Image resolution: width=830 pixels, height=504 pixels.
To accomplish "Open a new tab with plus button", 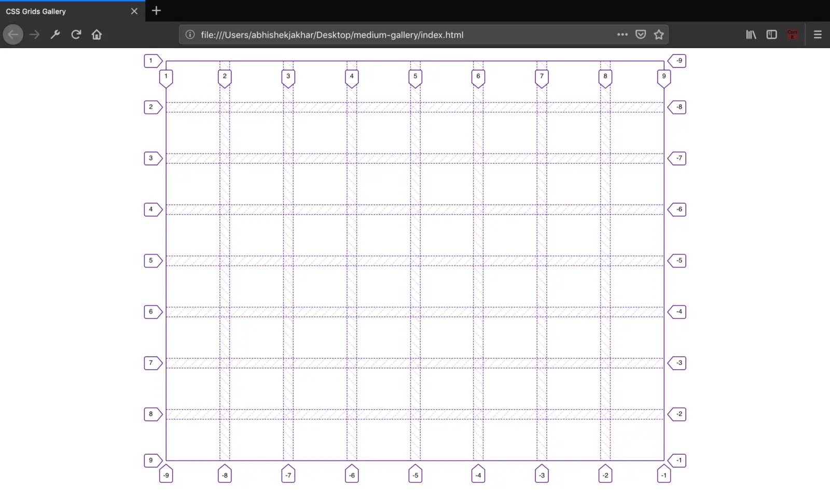I will [156, 11].
